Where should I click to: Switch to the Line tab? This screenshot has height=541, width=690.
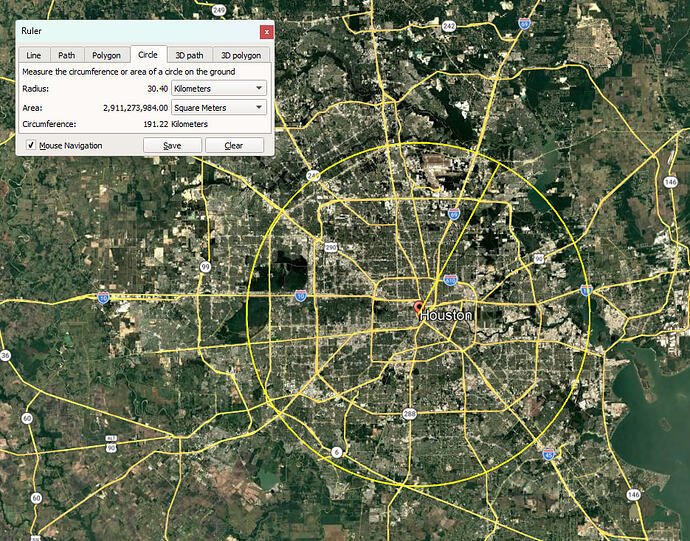34,55
